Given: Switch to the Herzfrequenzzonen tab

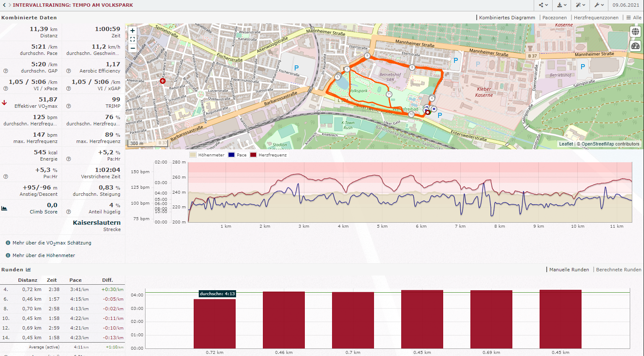Looking at the screenshot, I should pos(596,18).
